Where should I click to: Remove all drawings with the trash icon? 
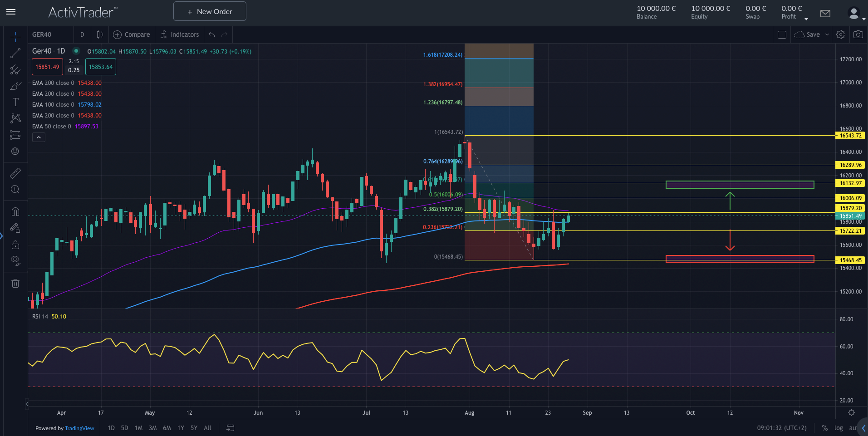[15, 283]
